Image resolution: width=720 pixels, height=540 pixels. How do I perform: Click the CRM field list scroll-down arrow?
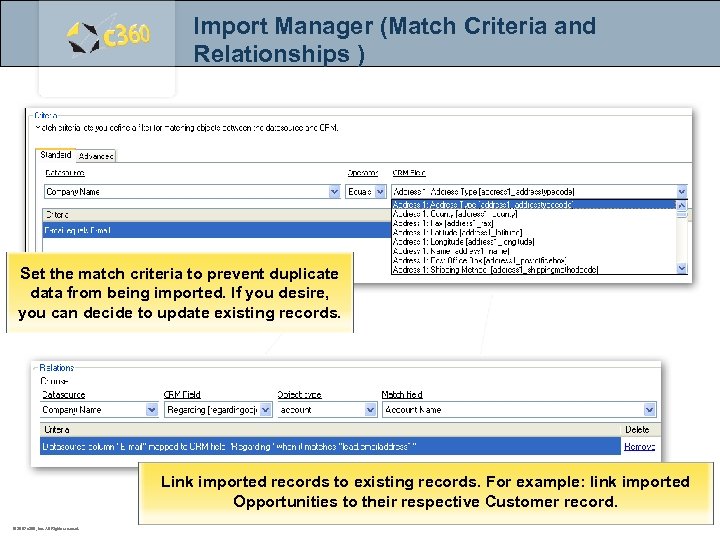coord(682,268)
